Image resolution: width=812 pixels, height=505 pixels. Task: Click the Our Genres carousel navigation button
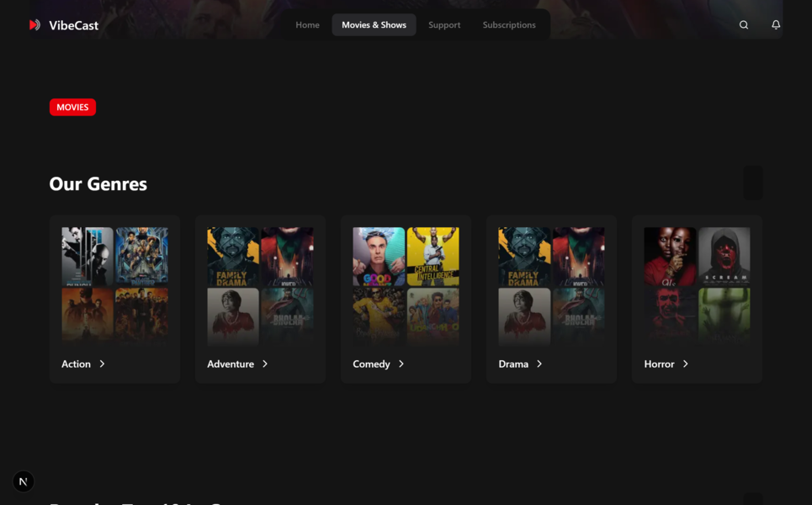(753, 183)
